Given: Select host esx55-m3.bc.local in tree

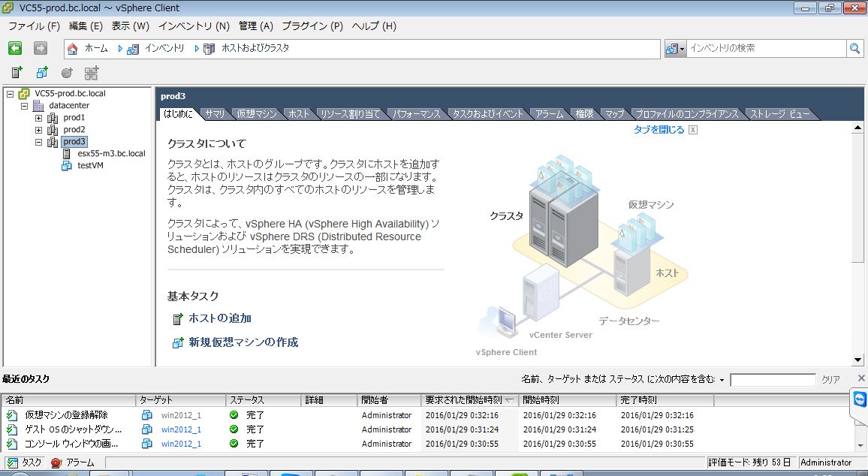Looking at the screenshot, I should (111, 153).
